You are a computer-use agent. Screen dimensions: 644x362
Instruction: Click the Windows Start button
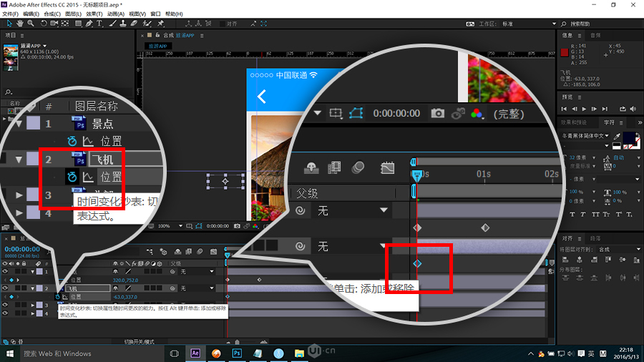pyautogui.click(x=10, y=353)
